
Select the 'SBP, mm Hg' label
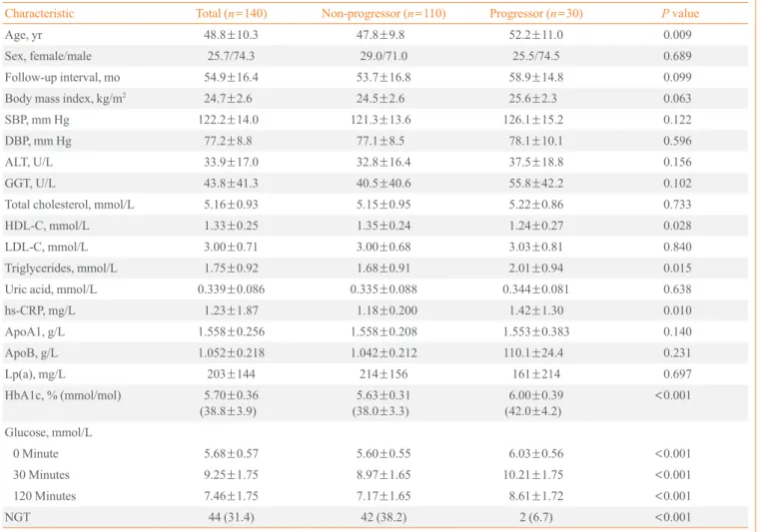pos(37,120)
